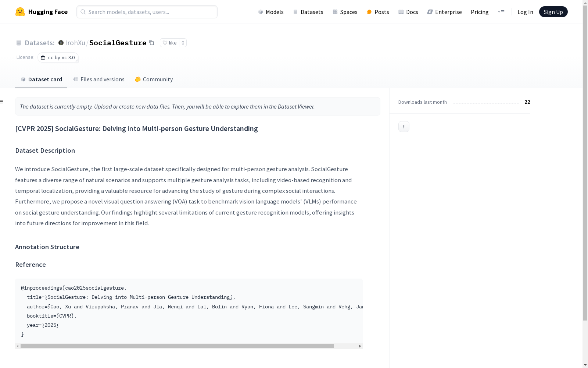
Task: Open the Pricing page
Action: click(x=480, y=12)
